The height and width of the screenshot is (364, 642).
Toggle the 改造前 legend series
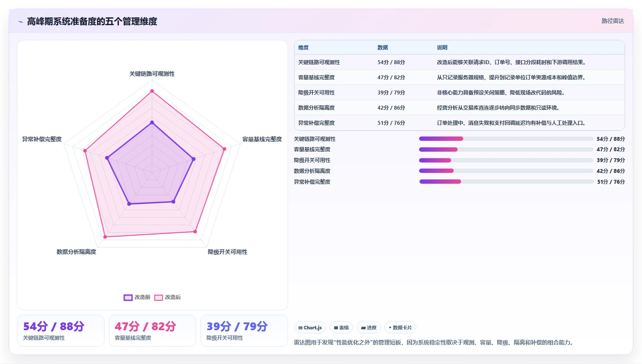tap(137, 297)
